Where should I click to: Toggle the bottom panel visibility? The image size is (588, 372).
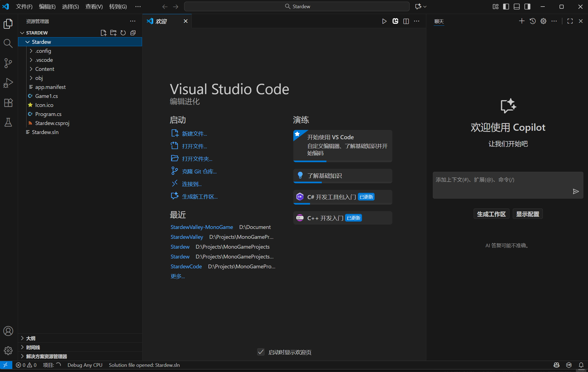pos(517,7)
